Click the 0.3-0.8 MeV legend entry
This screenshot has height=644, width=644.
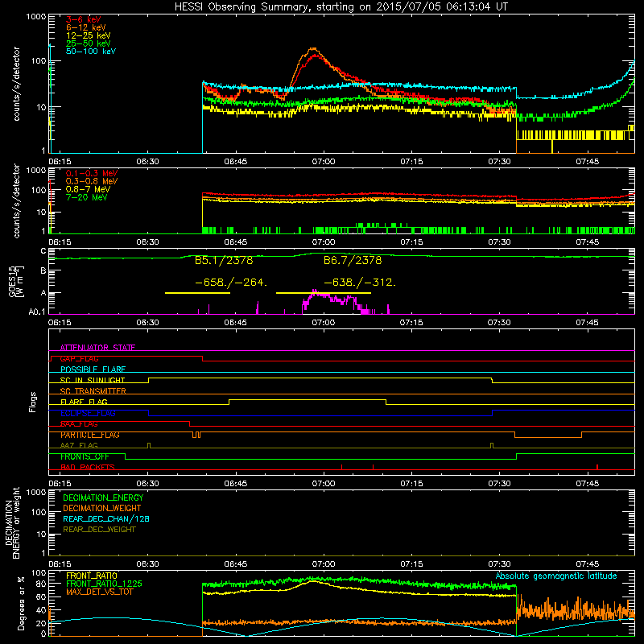pyautogui.click(x=92, y=181)
